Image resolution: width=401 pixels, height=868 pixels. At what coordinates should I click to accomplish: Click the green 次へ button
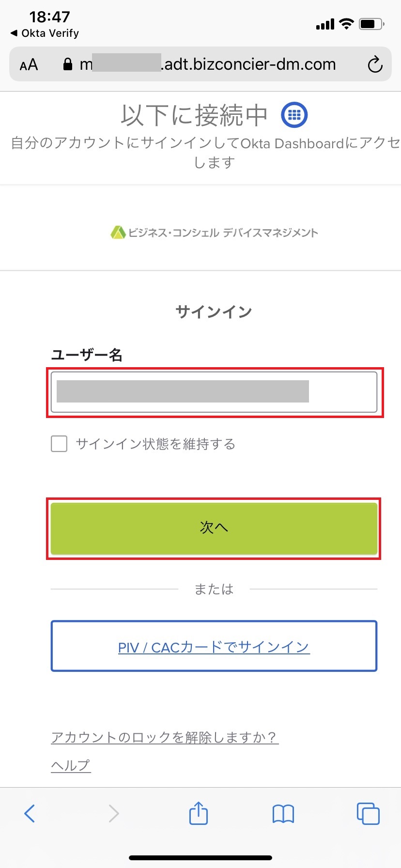tap(214, 528)
